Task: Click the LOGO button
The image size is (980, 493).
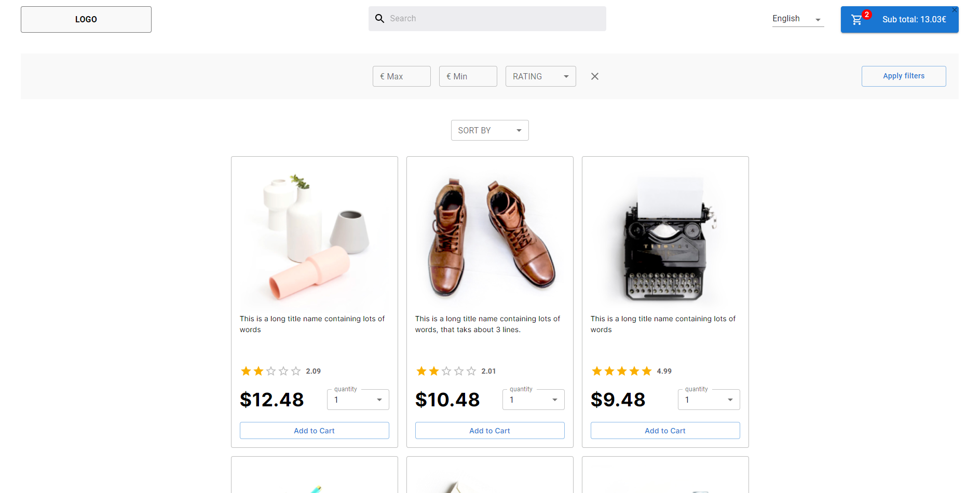Action: click(x=86, y=19)
